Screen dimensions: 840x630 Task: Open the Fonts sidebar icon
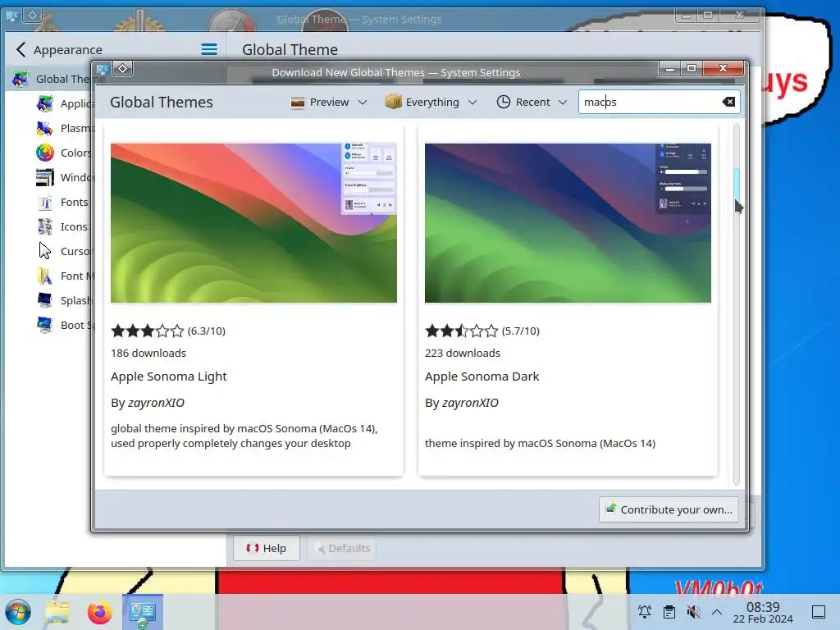tap(45, 202)
